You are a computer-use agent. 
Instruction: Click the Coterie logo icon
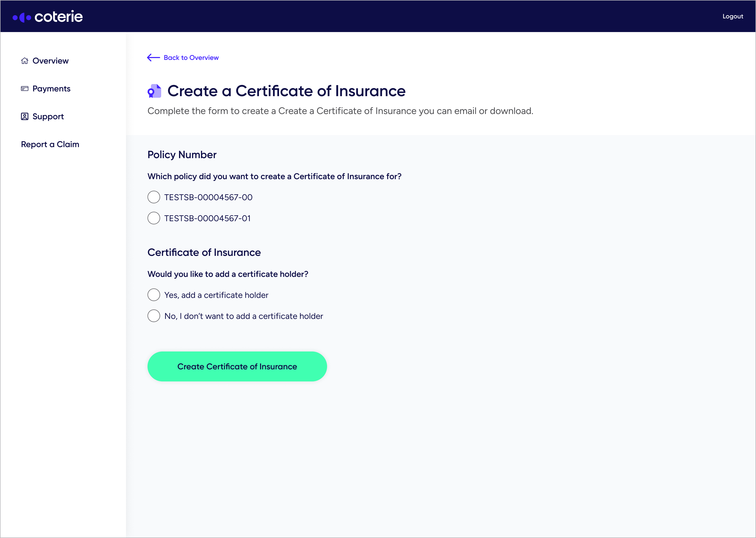[22, 17]
